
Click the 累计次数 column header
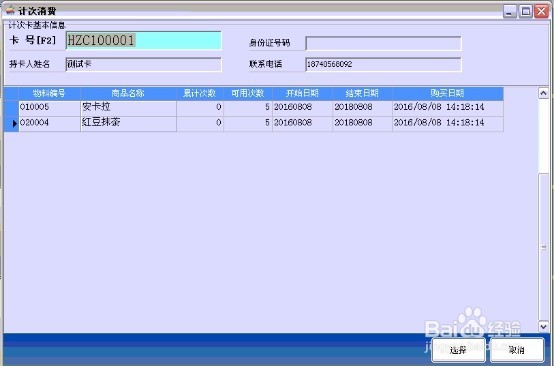(200, 94)
